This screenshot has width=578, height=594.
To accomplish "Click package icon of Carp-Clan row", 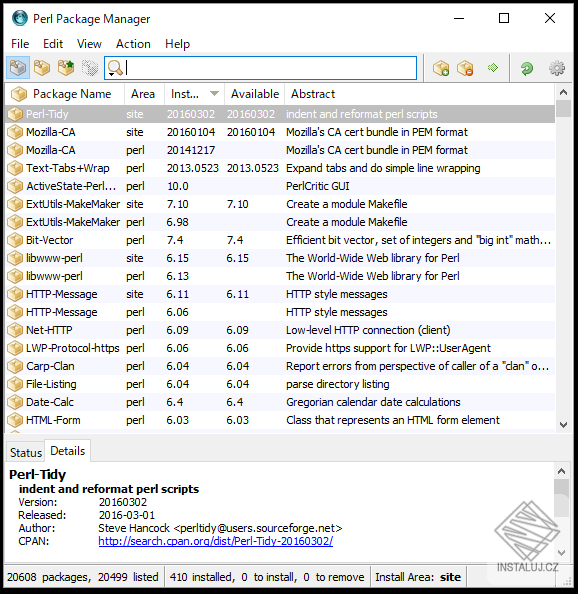I will pyautogui.click(x=15, y=366).
